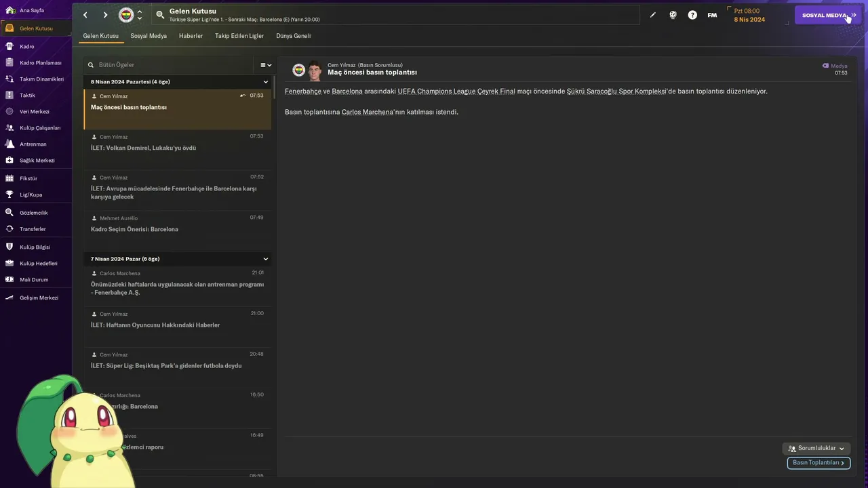The image size is (868, 488).
Task: Click the Basın Toplantıları button
Action: [x=818, y=463]
